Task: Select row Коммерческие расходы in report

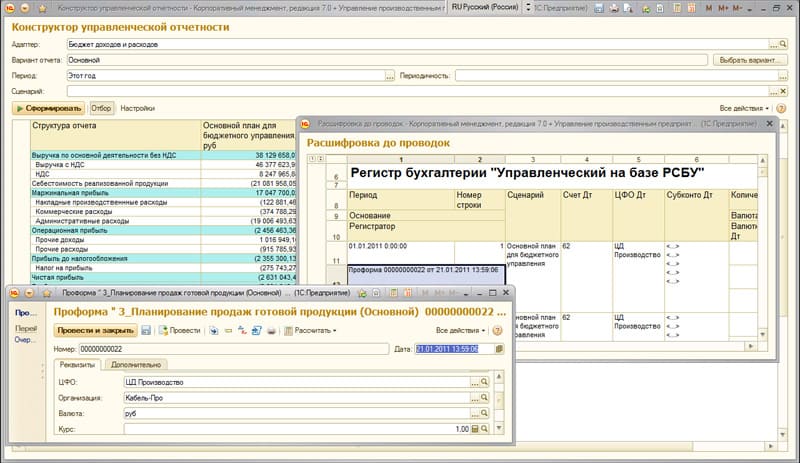Action: click(x=163, y=211)
